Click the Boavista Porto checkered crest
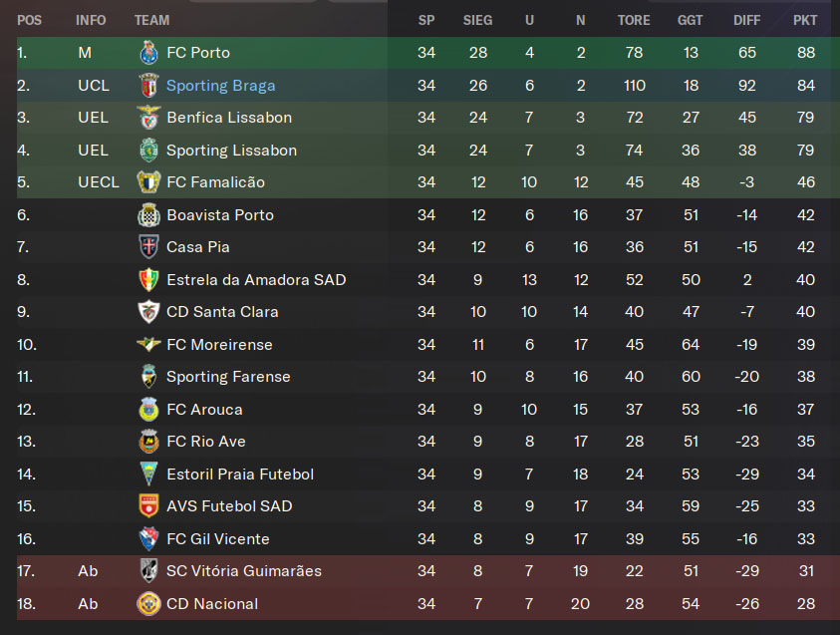Image resolution: width=840 pixels, height=635 pixels. point(148,215)
